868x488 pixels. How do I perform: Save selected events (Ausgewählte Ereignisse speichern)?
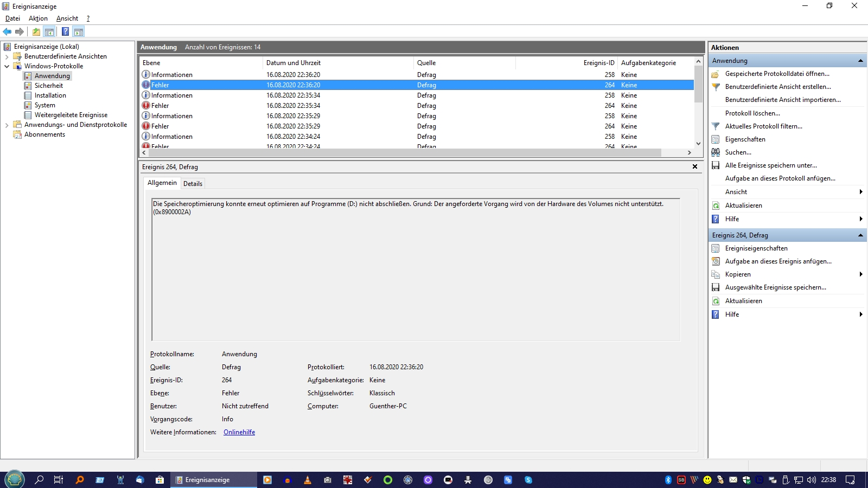tap(775, 287)
